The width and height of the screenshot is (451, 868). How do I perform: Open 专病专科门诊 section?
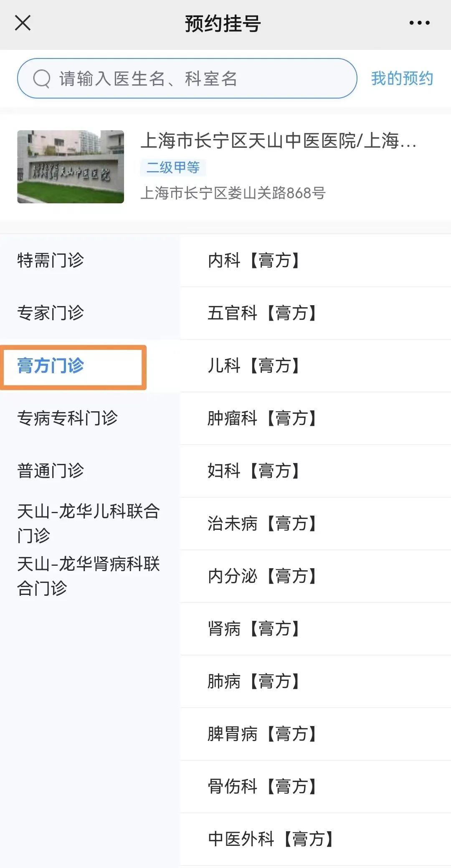click(x=68, y=418)
